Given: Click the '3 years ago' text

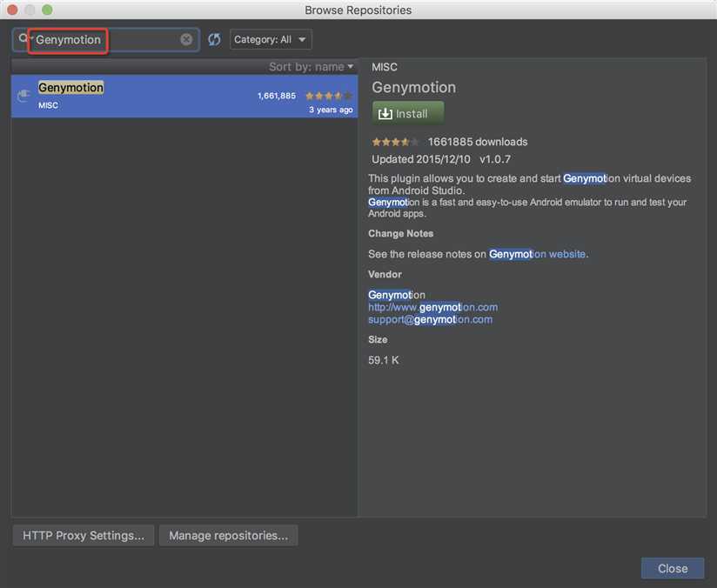Looking at the screenshot, I should coord(331,110).
